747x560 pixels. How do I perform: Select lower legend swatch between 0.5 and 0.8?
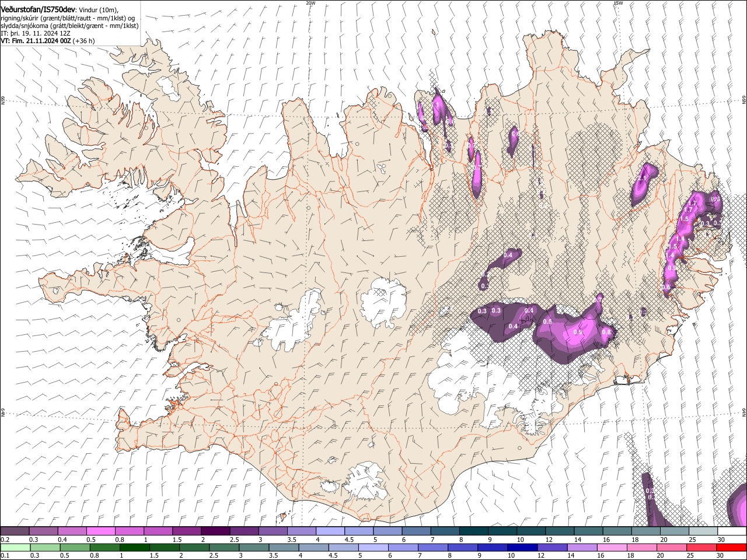[x=75, y=547]
